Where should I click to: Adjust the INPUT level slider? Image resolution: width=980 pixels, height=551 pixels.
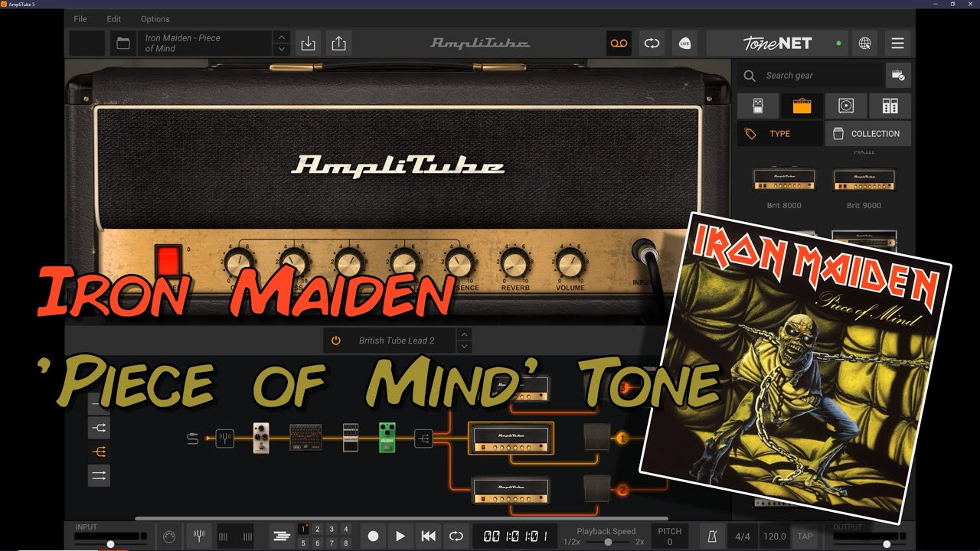[x=110, y=543]
